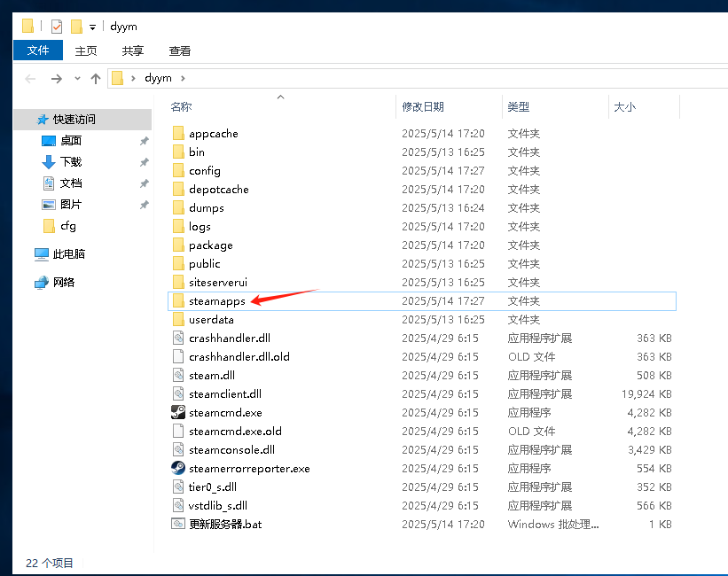Click the OLD 文件 type of steamcmd.exe.old
The width and height of the screenshot is (728, 576).
532,432
